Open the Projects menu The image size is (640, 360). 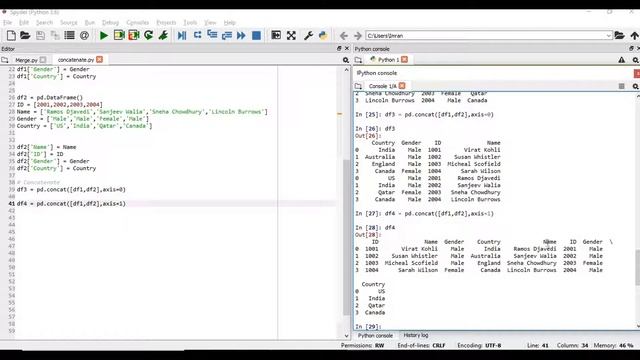click(x=166, y=22)
